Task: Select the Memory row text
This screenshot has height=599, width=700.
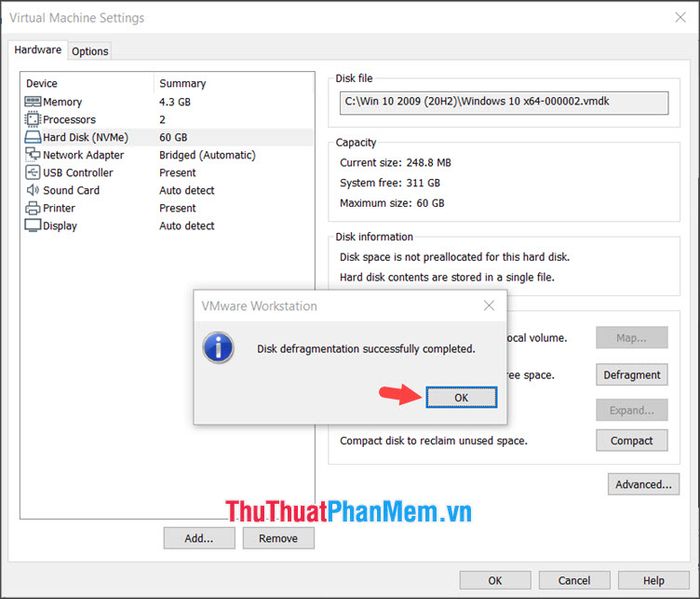Action: point(62,102)
